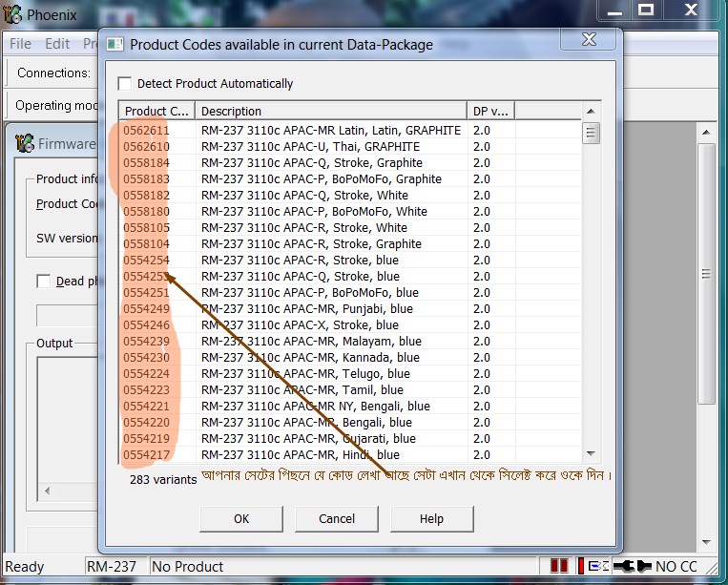Click blue connection icon in status bar
The image size is (728, 585).
point(598,567)
